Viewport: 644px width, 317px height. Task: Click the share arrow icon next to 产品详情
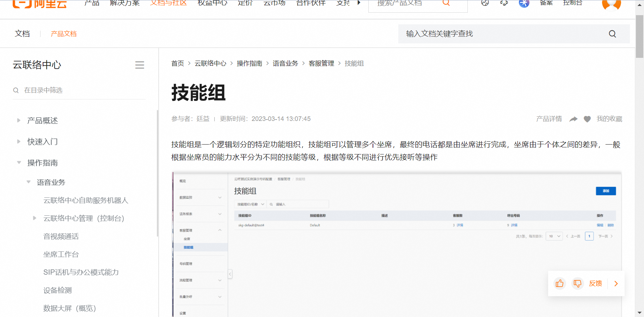574,119
